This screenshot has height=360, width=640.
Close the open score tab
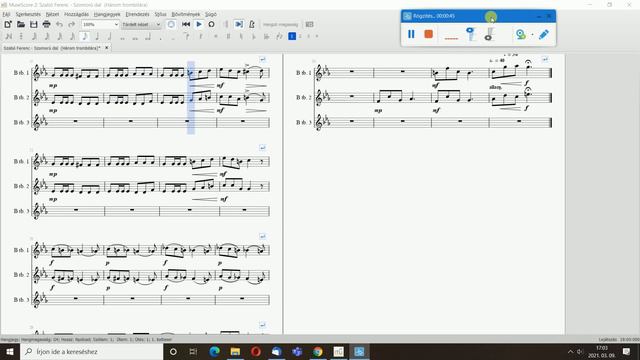point(107,48)
